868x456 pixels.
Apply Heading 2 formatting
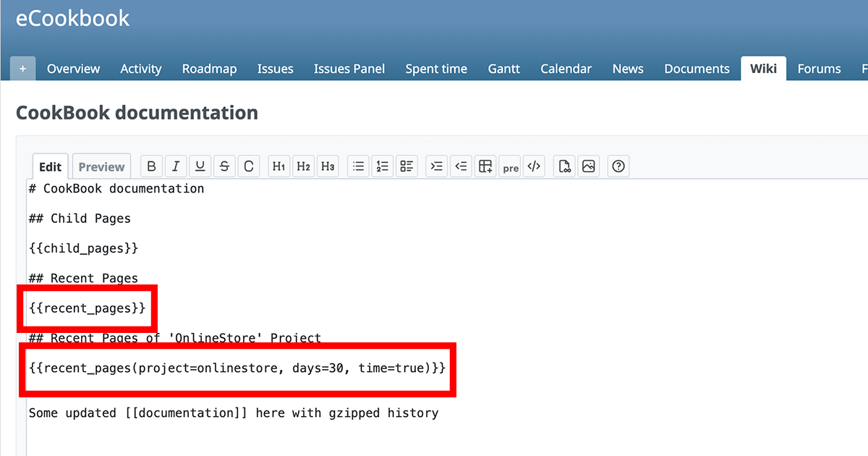click(x=303, y=166)
